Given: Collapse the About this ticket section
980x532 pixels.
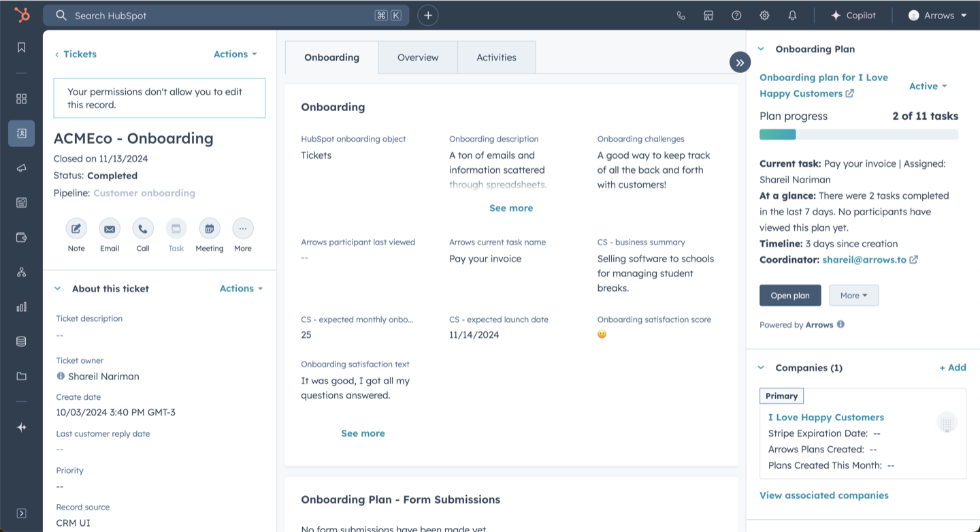Looking at the screenshot, I should pos(58,289).
